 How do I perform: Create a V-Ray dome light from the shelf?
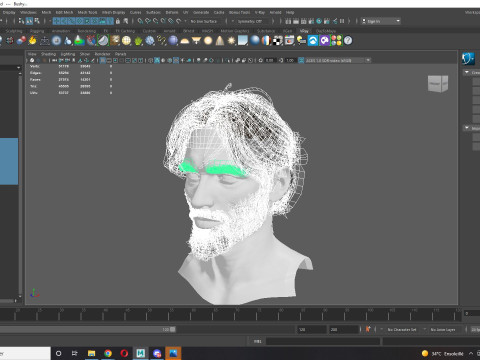pos(184,41)
